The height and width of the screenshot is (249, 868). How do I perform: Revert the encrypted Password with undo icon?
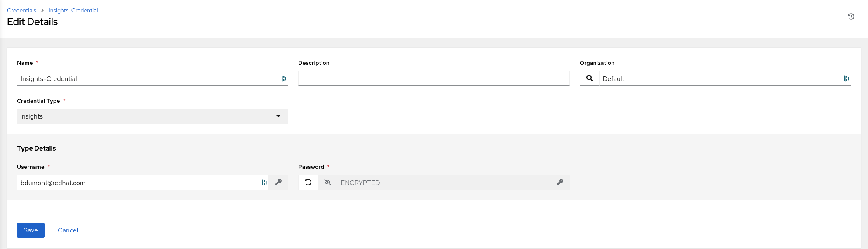coord(308,182)
